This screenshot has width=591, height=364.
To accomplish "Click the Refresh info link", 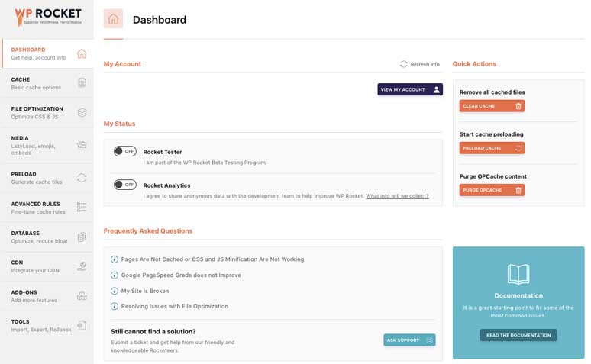I will [x=420, y=64].
